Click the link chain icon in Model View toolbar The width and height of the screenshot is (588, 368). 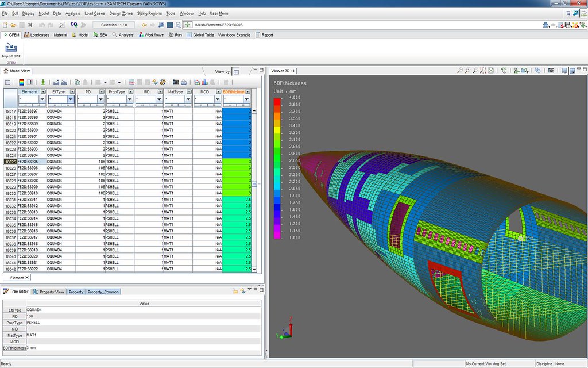tap(163, 82)
